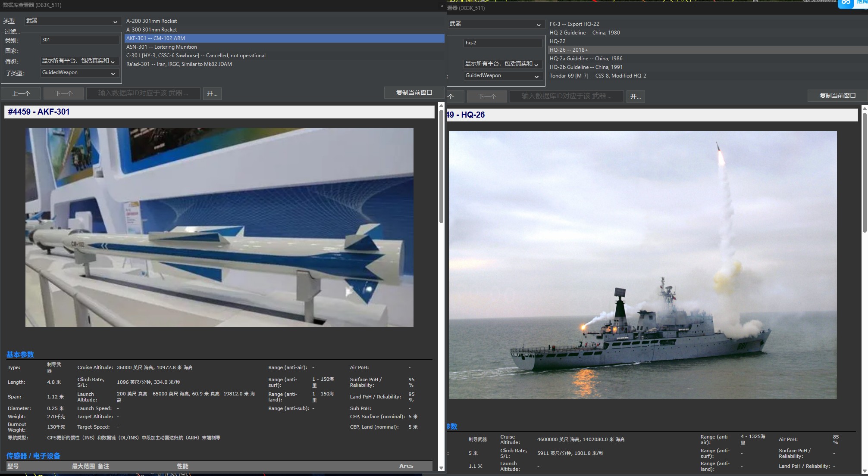Screen dimensions: 868x476
Task: Click 复制当前窗口 in the left window
Action: (x=414, y=93)
